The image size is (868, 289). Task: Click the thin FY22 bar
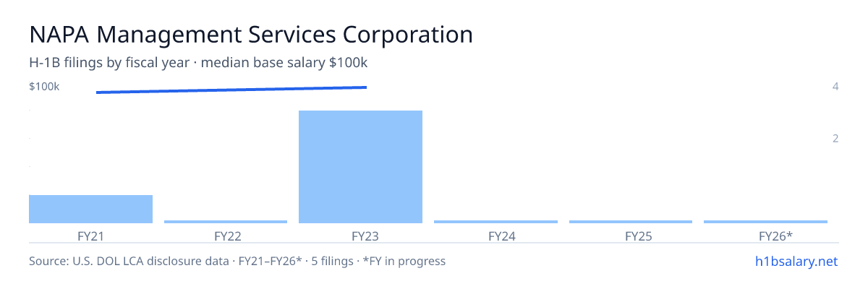(x=226, y=222)
